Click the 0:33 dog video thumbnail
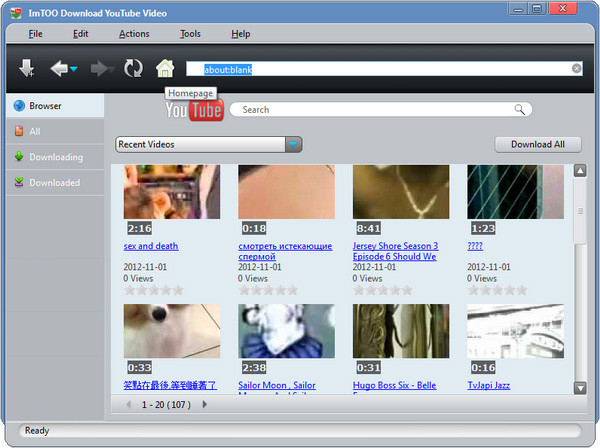The image size is (600, 448). click(x=172, y=331)
